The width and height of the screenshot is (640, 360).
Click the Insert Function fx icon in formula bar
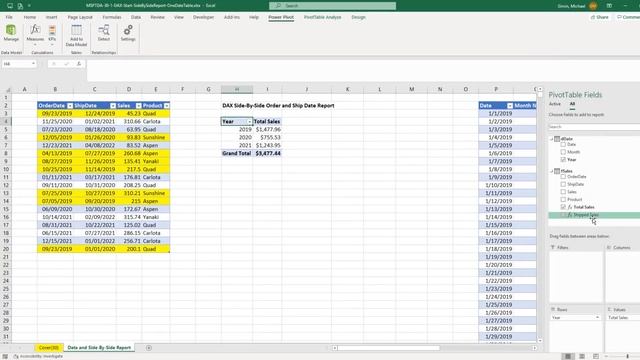coord(79,64)
